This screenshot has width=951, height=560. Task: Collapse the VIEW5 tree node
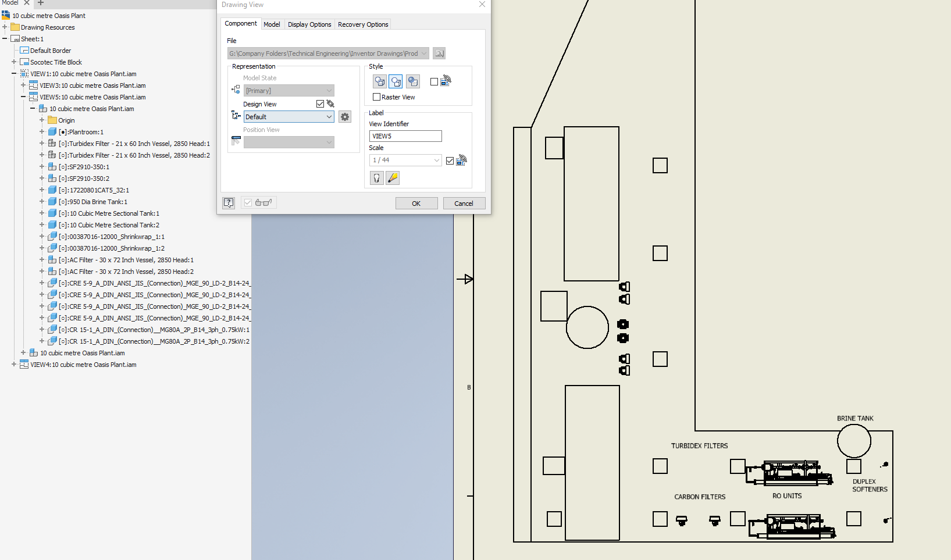[x=23, y=97]
